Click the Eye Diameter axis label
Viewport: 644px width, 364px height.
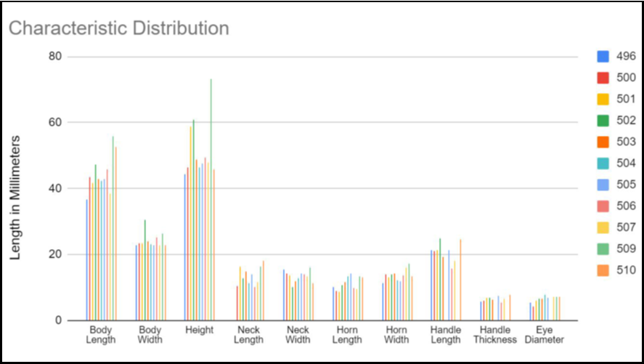coord(545,335)
